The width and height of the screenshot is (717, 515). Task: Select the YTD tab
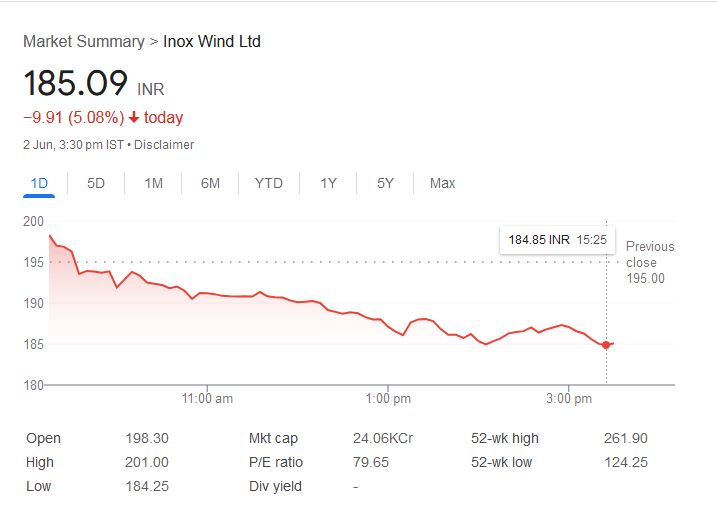click(x=268, y=183)
